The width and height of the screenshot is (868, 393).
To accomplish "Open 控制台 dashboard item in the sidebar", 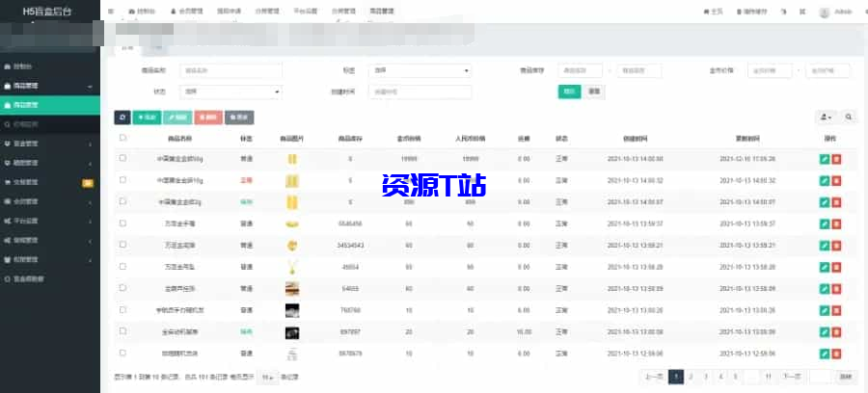I will [50, 66].
